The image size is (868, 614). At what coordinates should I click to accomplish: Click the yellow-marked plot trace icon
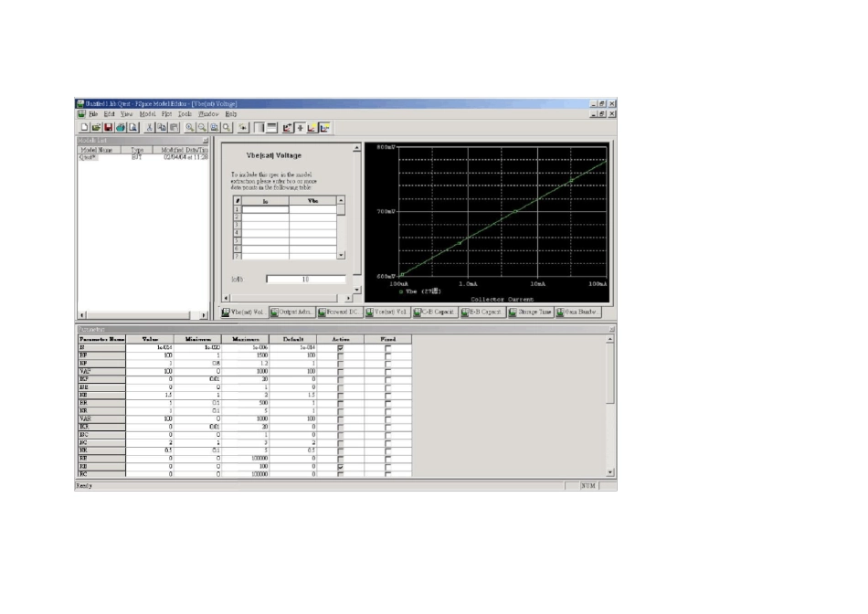pos(312,127)
